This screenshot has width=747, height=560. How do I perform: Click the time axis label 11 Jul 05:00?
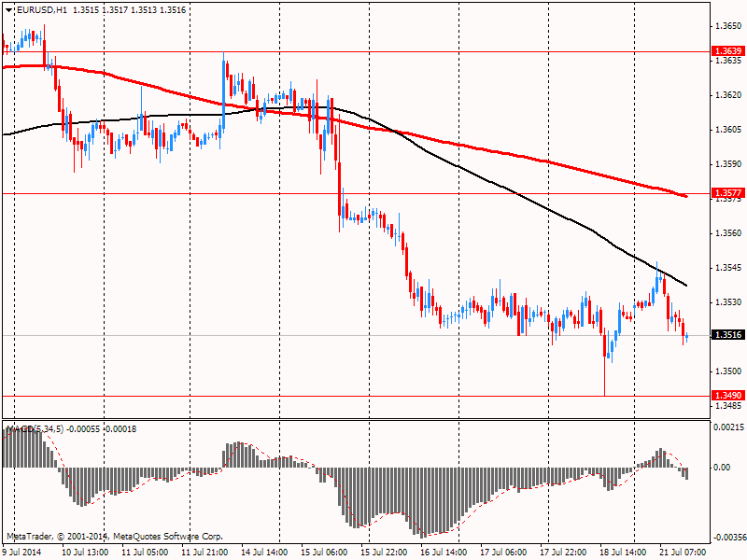pos(145,552)
